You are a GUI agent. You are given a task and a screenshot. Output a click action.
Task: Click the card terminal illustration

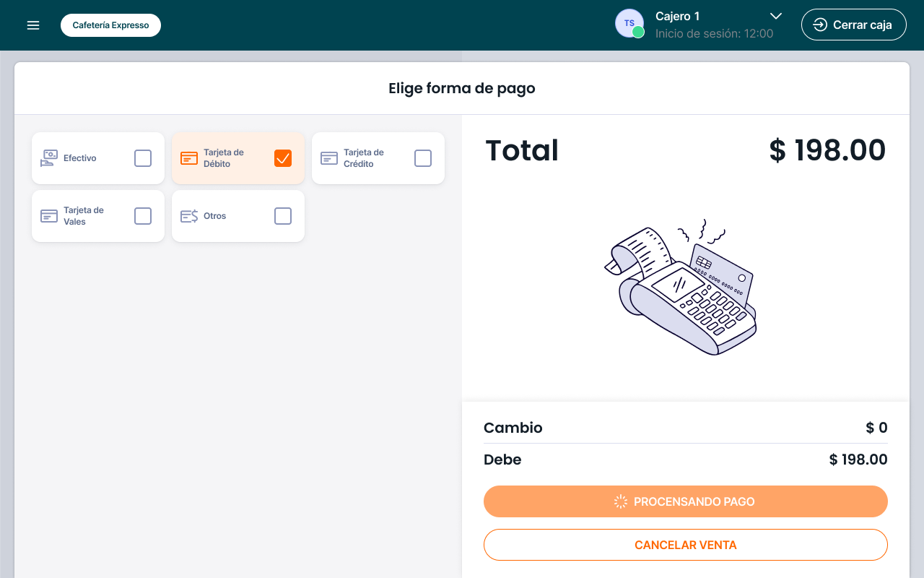[x=681, y=288]
